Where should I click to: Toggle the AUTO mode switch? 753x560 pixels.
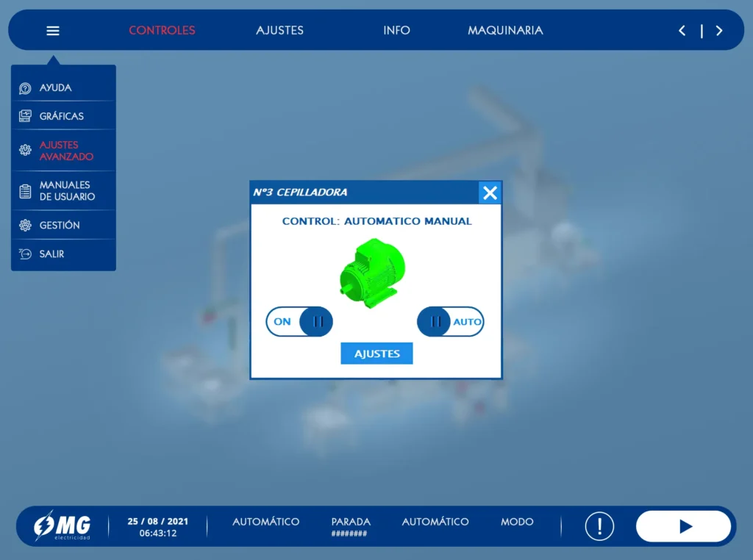(451, 321)
